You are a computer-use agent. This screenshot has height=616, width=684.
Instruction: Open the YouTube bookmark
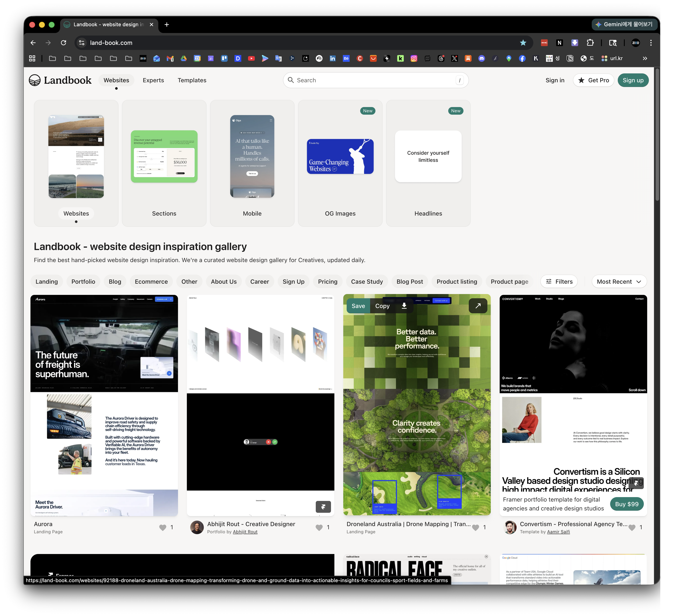coord(251,59)
